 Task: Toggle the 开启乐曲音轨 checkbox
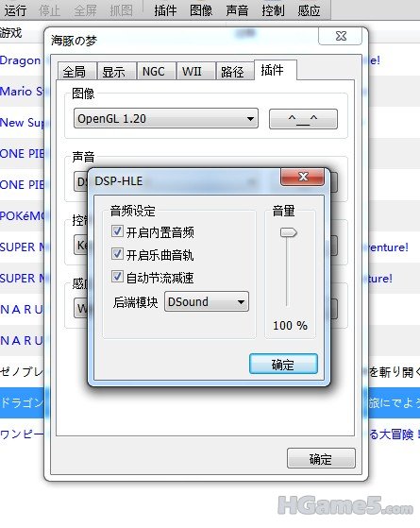tap(117, 254)
